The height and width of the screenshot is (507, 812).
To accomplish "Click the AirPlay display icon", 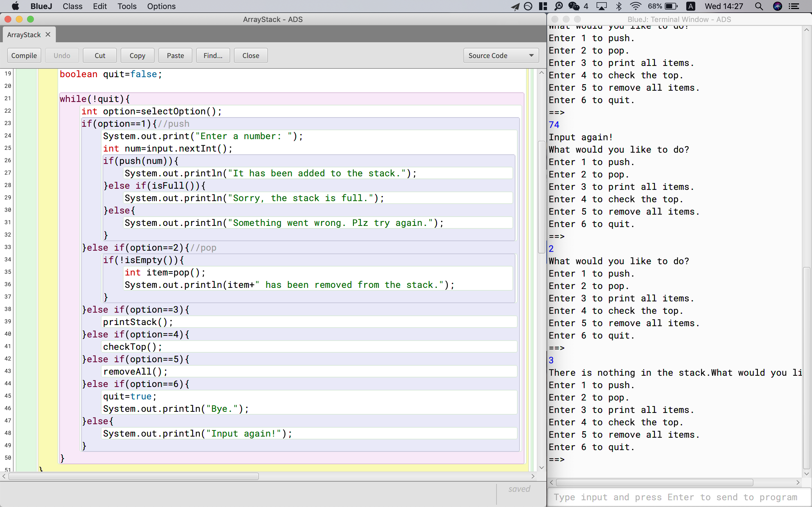I will tap(601, 6).
